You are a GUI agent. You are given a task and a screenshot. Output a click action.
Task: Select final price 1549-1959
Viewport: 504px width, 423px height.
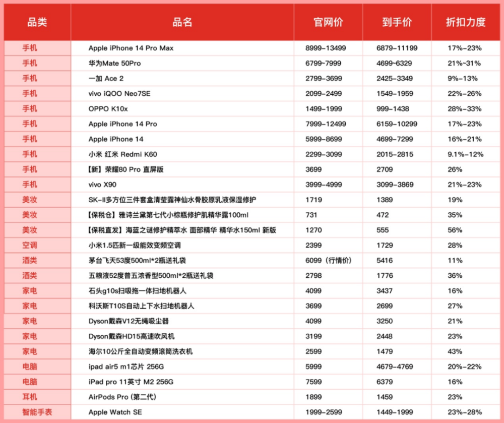coord(395,94)
